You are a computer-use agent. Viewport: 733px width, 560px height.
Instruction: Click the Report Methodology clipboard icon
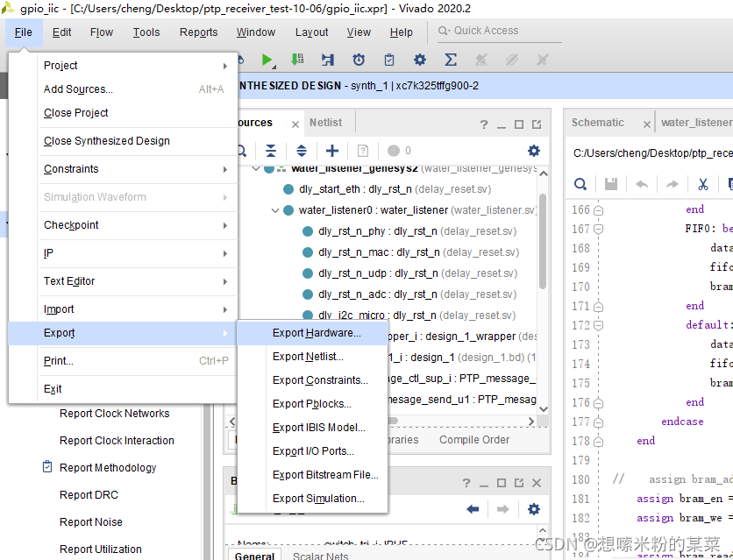(x=47, y=466)
